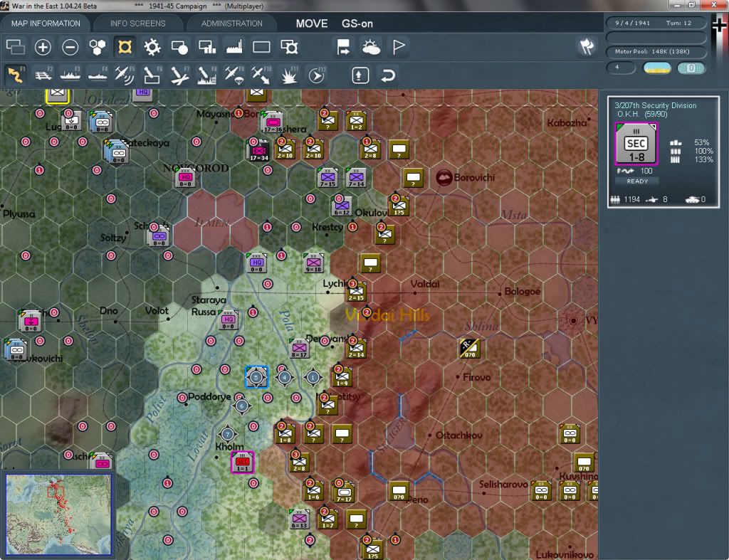
Task: Select the black rail repair unit near Firovo
Action: point(470,349)
